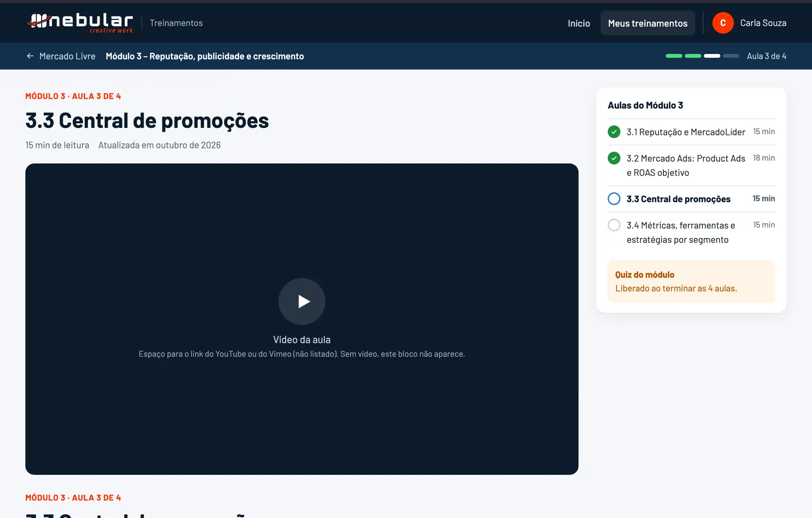Click Aulas do Módulo 3 heading

pos(646,106)
